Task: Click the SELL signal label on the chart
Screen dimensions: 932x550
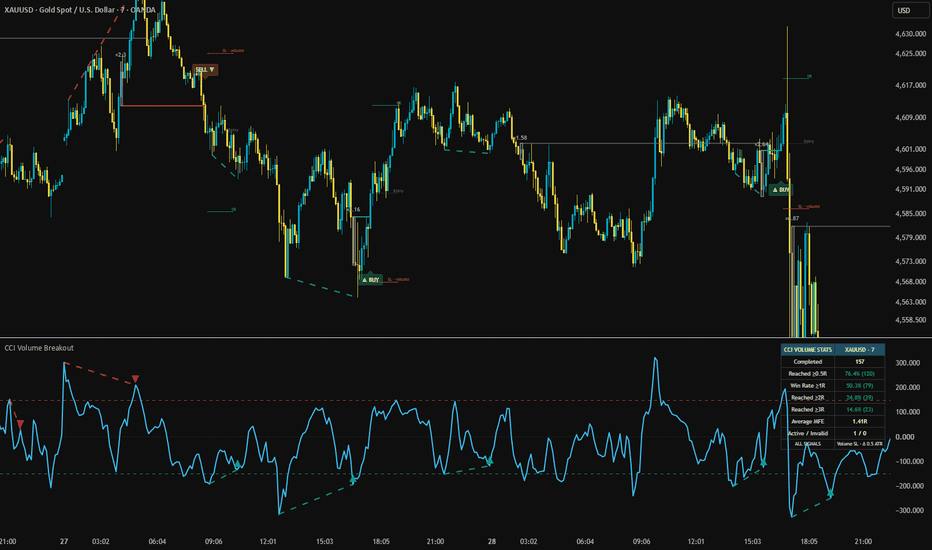Action: [x=205, y=70]
